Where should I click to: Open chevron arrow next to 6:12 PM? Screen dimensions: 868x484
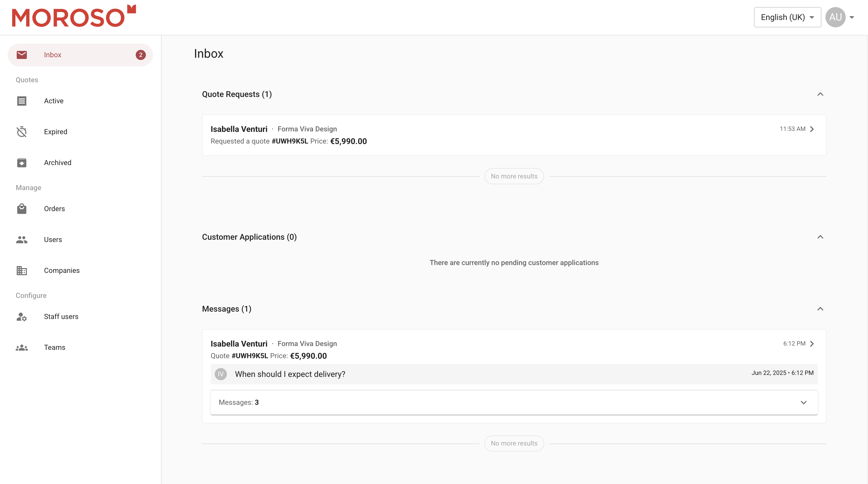pyautogui.click(x=812, y=344)
